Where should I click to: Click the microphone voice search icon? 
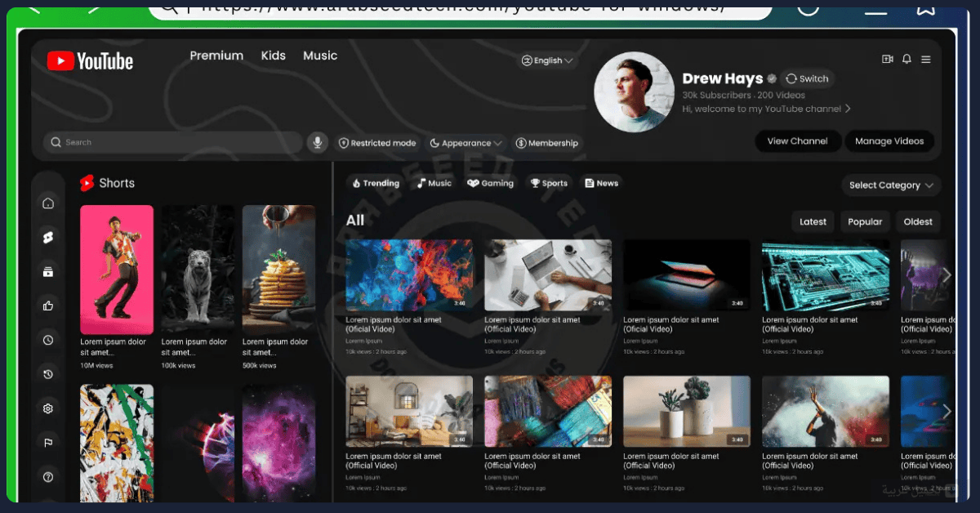[x=318, y=142]
